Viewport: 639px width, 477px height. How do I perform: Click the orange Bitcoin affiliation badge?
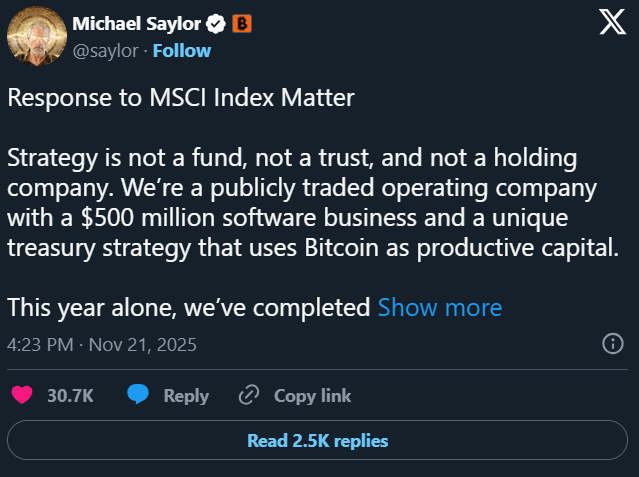click(241, 23)
